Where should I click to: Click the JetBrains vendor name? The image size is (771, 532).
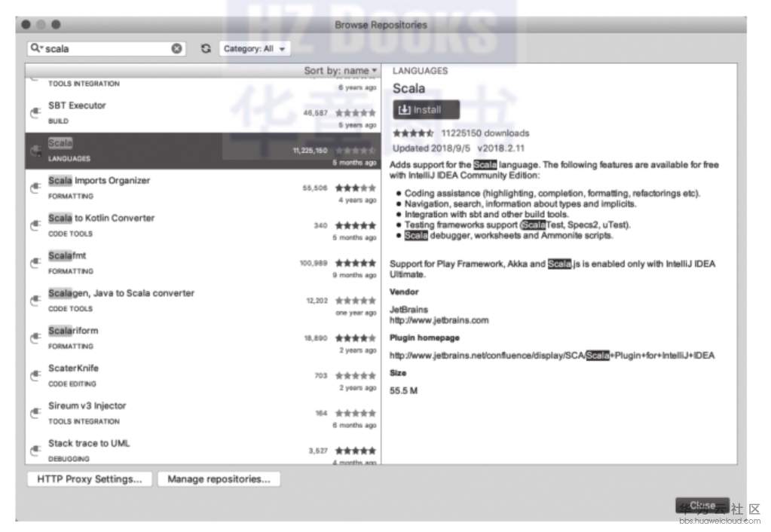tap(408, 310)
